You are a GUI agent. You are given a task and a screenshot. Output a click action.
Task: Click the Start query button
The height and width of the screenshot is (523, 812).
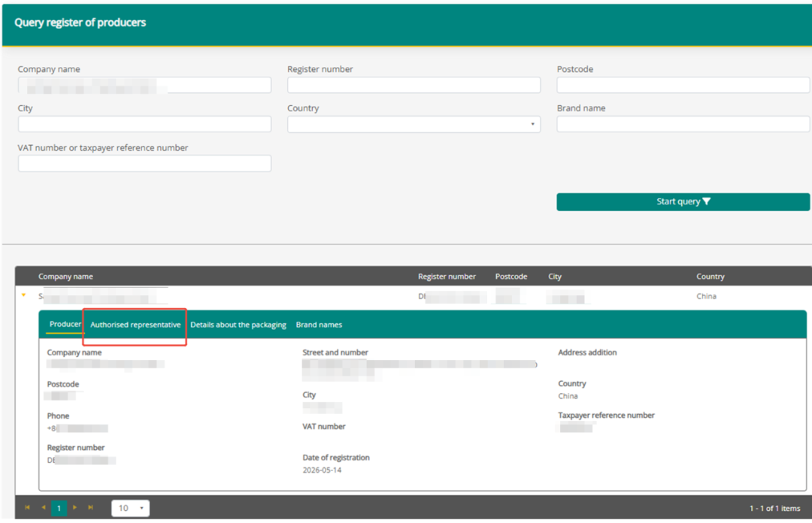[683, 202]
